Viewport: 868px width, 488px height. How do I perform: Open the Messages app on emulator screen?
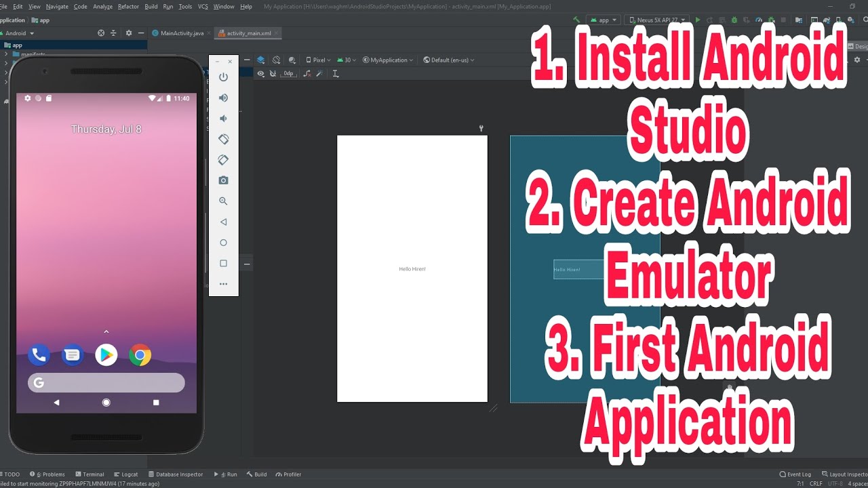click(73, 354)
